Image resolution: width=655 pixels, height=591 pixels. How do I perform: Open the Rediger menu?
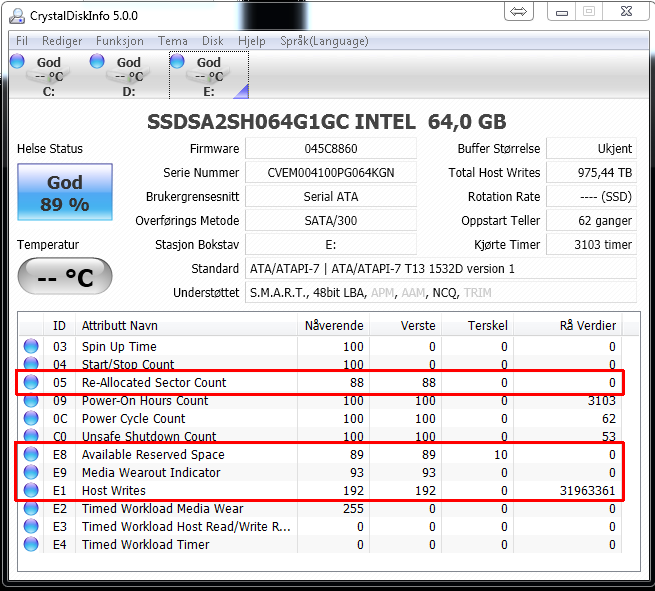62,41
